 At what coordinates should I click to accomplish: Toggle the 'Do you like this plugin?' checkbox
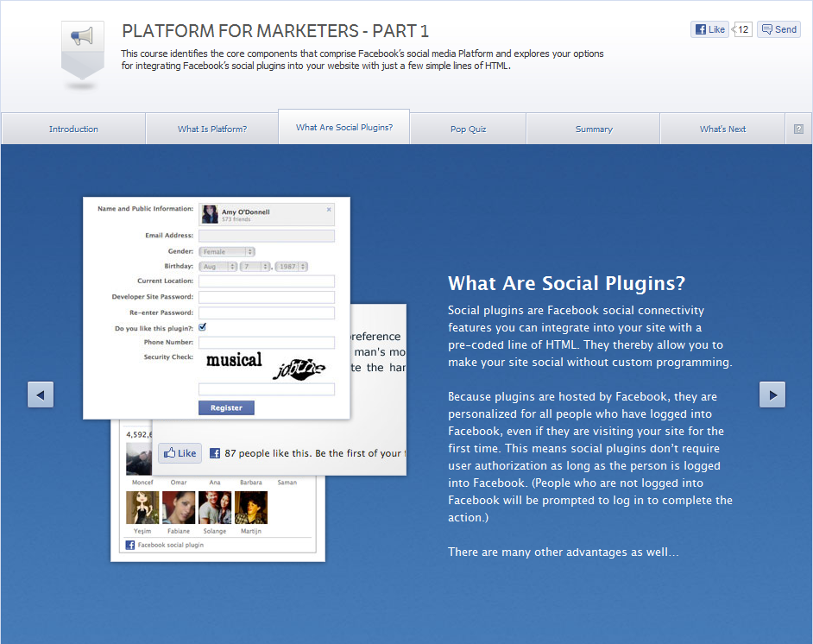[x=203, y=327]
